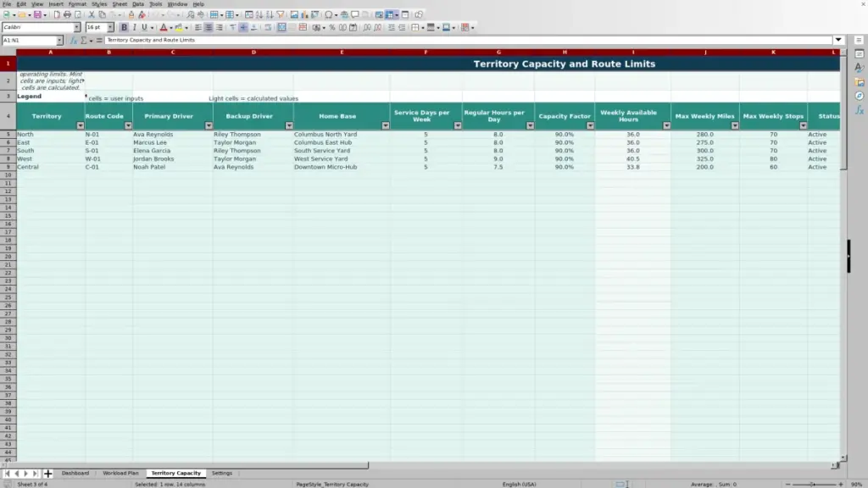Open the Sheet menu
The image size is (868, 488).
(120, 4)
